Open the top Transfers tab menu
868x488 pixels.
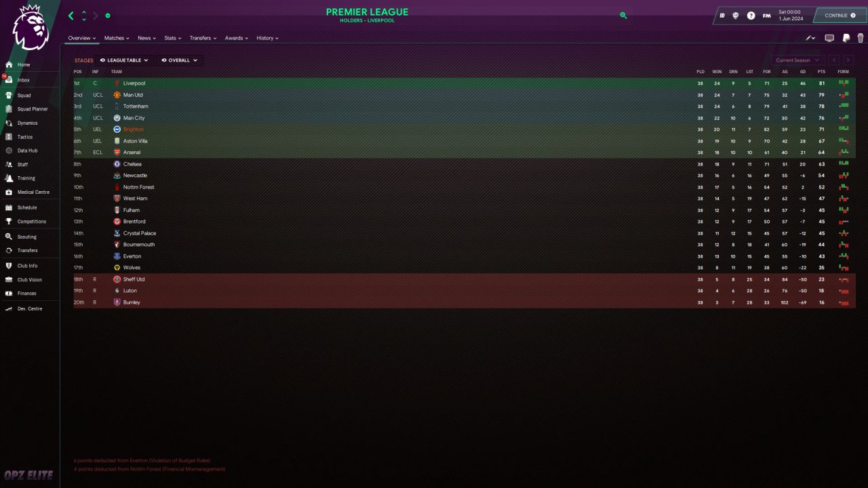[x=203, y=38]
